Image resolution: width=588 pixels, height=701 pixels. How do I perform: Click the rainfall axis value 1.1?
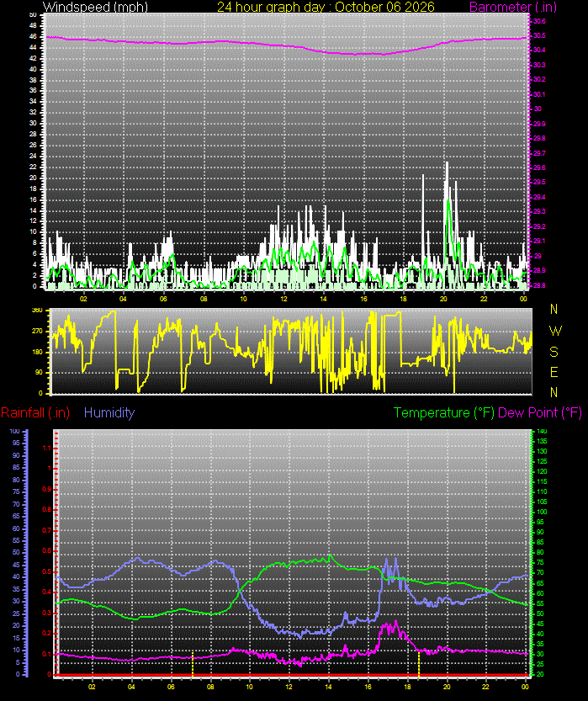tap(46, 448)
